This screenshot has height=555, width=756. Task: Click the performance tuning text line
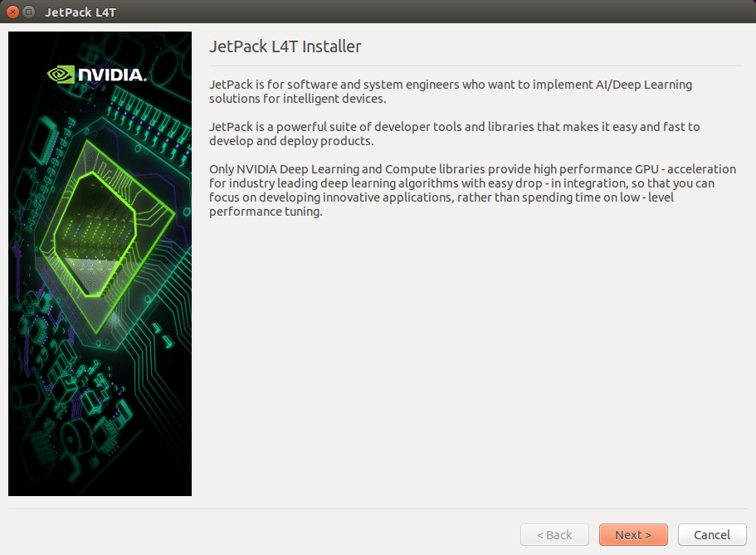[266, 212]
